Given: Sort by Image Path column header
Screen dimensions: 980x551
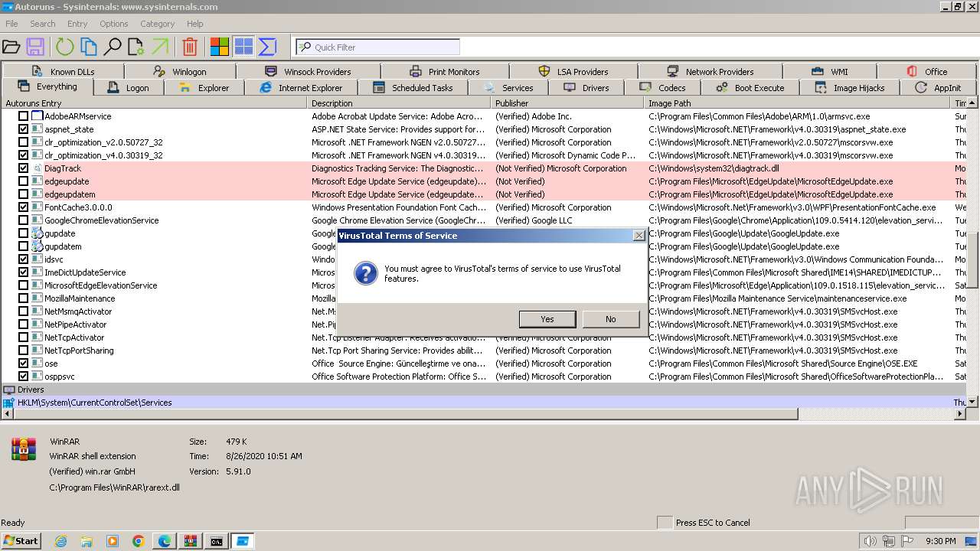Looking at the screenshot, I should point(798,103).
